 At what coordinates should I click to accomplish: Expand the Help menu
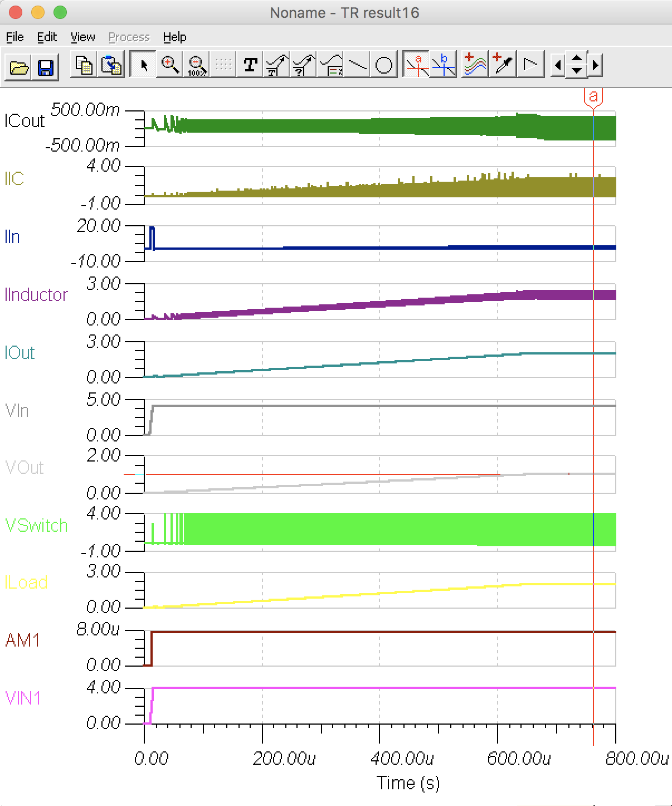tap(174, 37)
